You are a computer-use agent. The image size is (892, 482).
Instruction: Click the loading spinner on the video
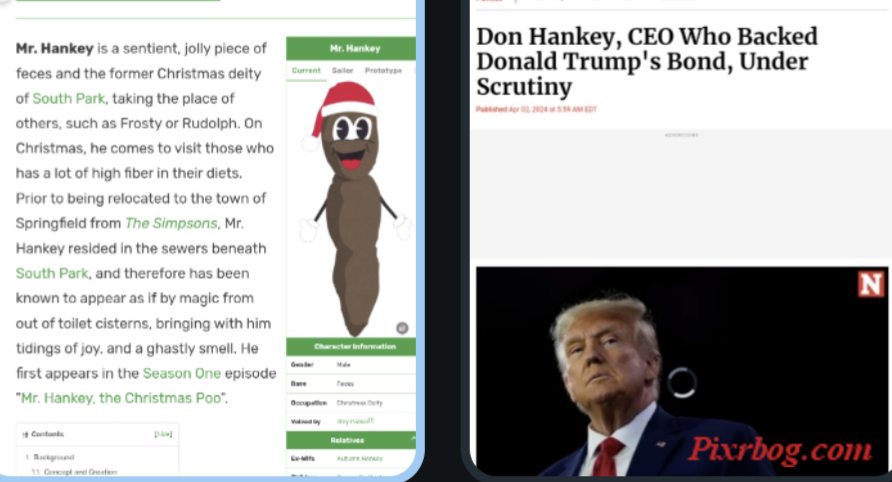pyautogui.click(x=681, y=382)
